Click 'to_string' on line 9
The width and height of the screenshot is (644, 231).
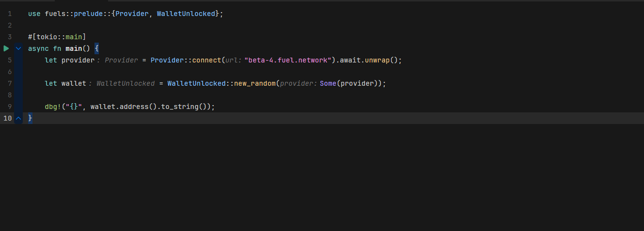click(x=180, y=107)
